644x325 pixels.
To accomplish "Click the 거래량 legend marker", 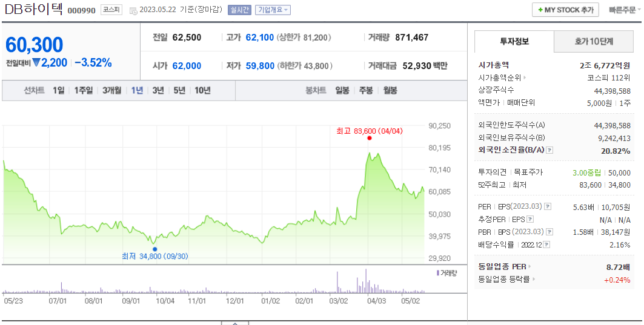I will pyautogui.click(x=438, y=273).
